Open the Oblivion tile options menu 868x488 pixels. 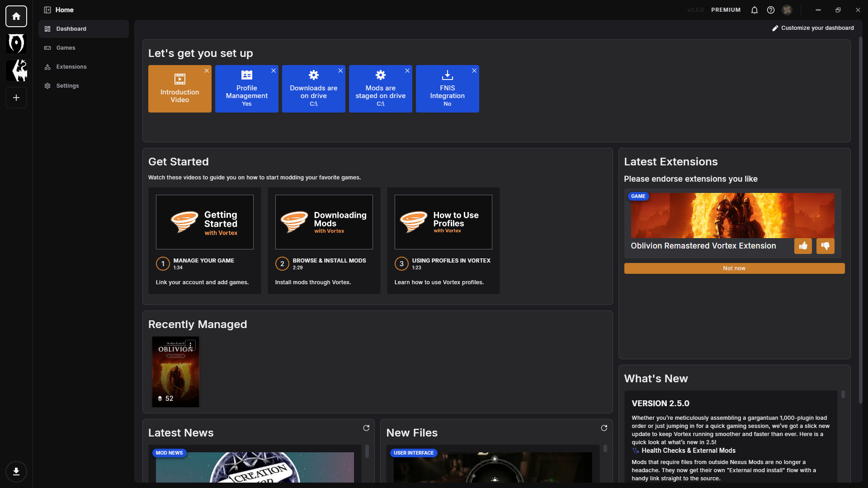[x=190, y=345]
